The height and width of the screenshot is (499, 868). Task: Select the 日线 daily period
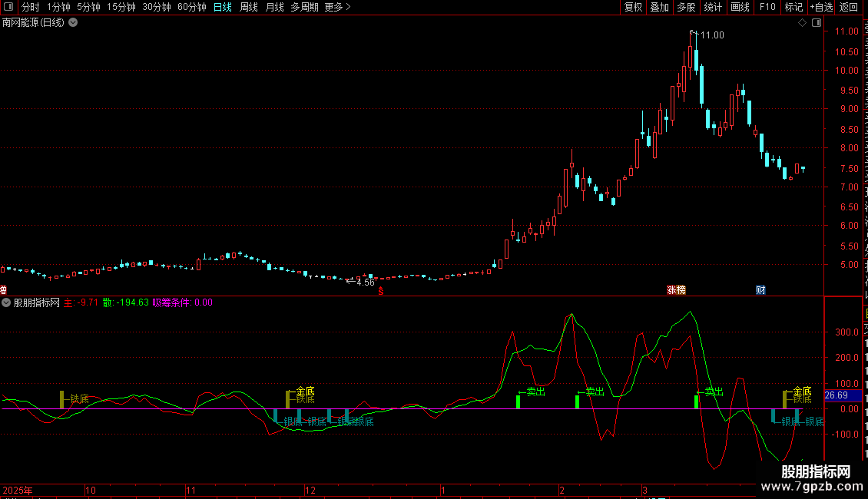[223, 7]
